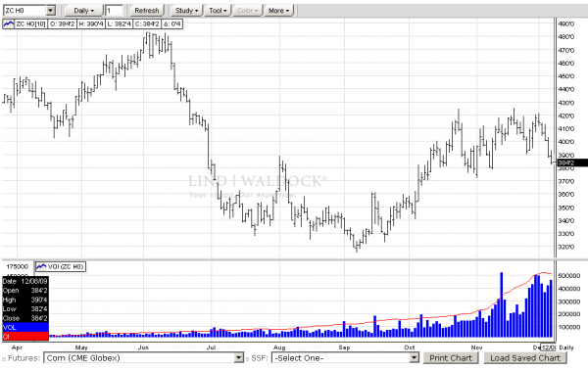Click the Refresh button
This screenshot has height=370, width=588.
pos(147,11)
